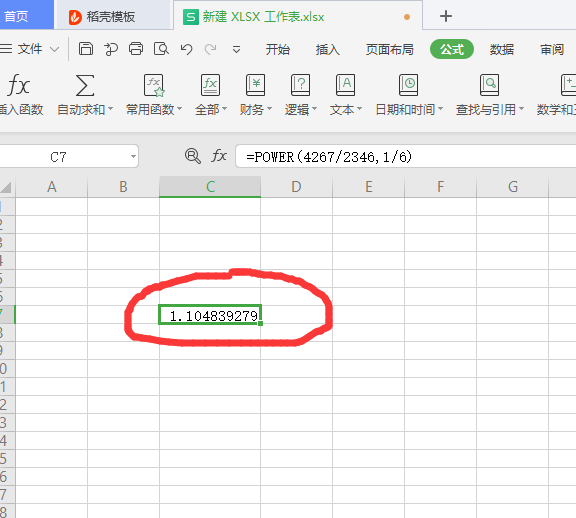Open the Text (文本) functions icon
The width and height of the screenshot is (576, 518).
[345, 85]
